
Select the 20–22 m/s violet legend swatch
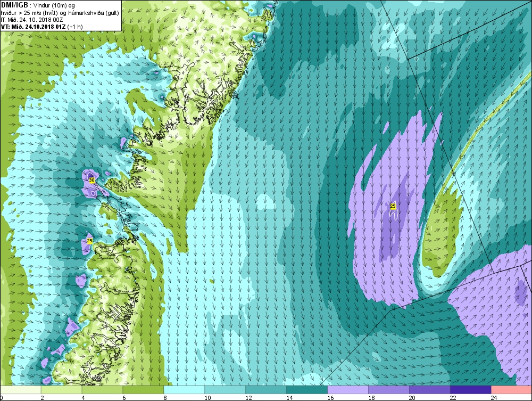(429, 390)
